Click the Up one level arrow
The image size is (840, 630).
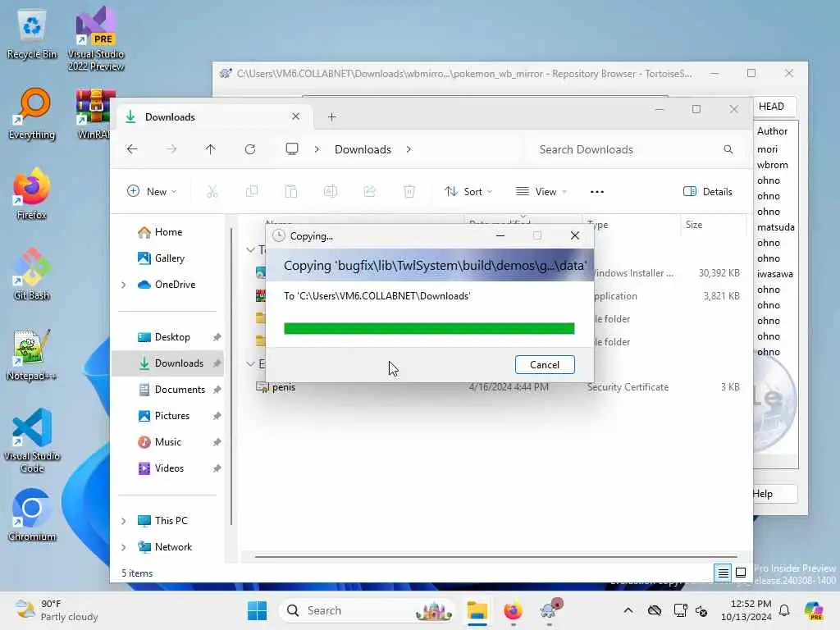(211, 149)
